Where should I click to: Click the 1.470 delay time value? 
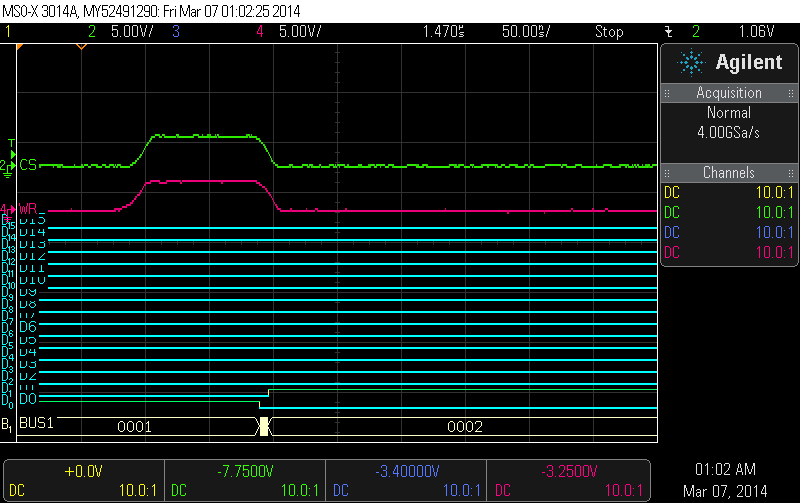click(443, 32)
